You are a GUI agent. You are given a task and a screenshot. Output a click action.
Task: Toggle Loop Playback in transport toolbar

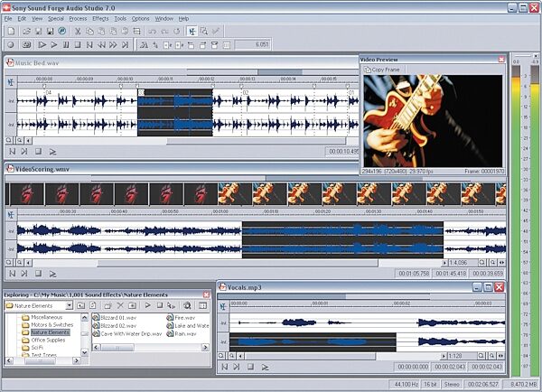[26, 44]
